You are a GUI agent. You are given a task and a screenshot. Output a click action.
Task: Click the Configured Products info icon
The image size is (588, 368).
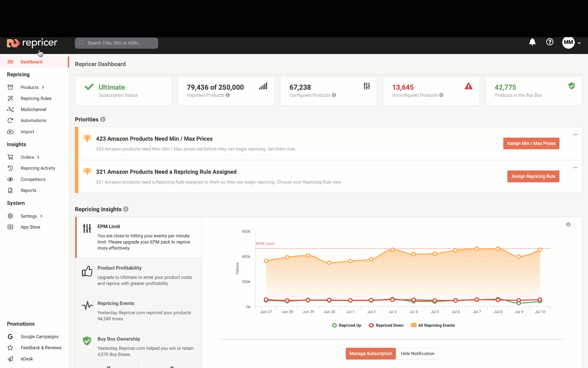tap(334, 95)
